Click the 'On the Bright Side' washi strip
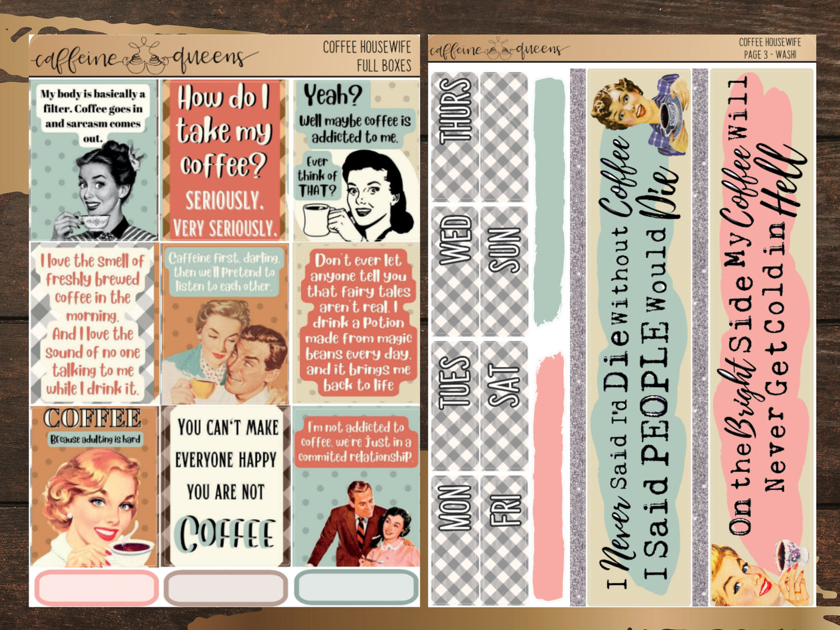Screen dimensions: 840x630 [761, 337]
